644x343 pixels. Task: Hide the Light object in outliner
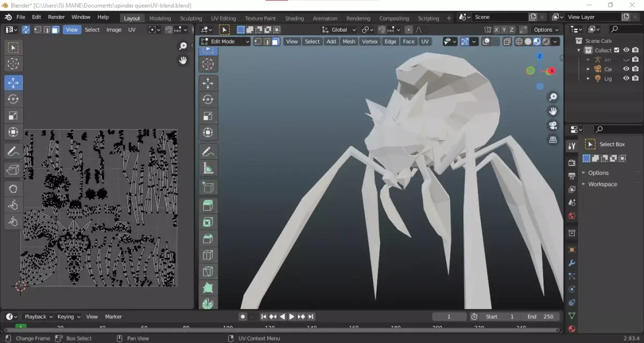pyautogui.click(x=626, y=78)
